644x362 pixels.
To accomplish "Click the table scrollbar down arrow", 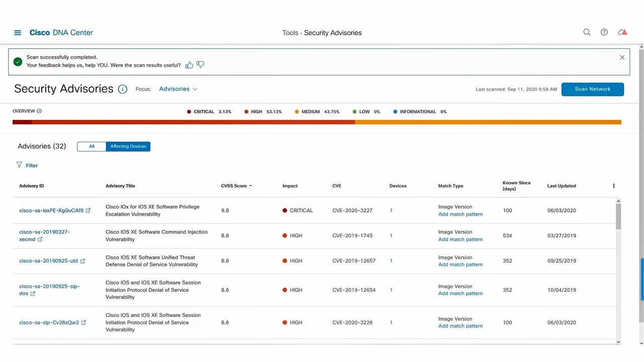I will tap(618, 342).
